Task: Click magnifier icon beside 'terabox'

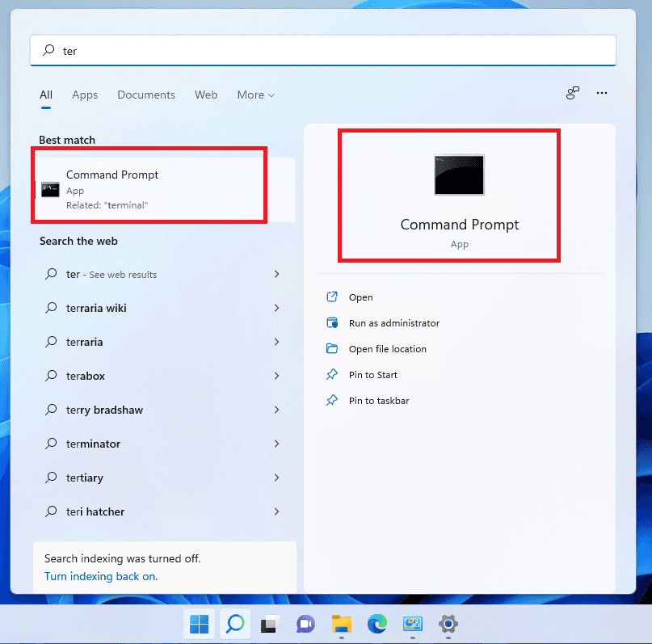Action: (x=51, y=376)
